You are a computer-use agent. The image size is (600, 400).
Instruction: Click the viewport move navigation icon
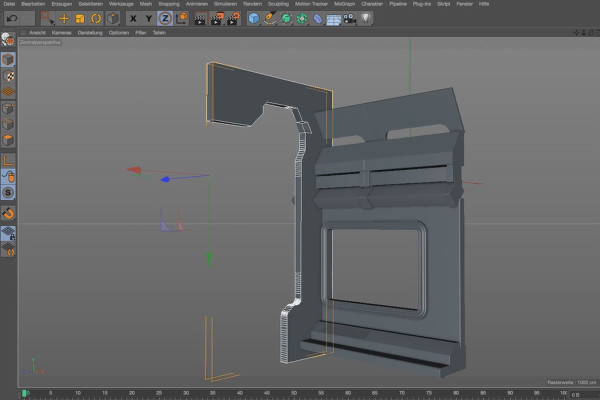[576, 33]
